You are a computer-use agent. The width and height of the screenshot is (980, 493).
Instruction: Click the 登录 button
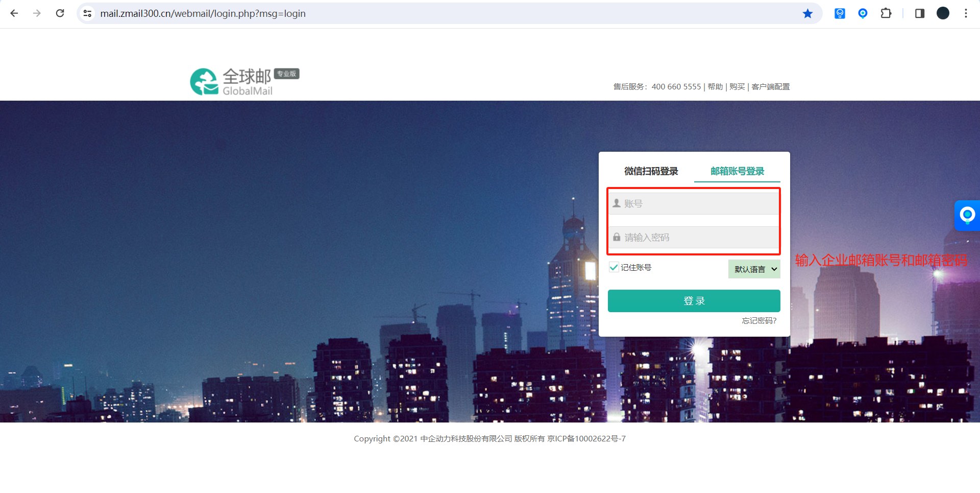[694, 301]
